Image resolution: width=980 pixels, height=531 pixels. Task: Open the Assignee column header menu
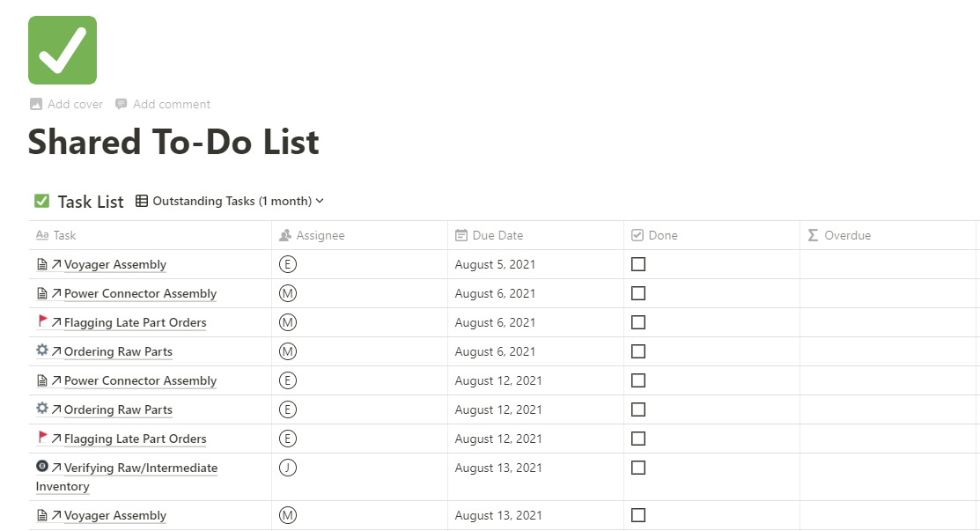pyautogui.click(x=320, y=235)
